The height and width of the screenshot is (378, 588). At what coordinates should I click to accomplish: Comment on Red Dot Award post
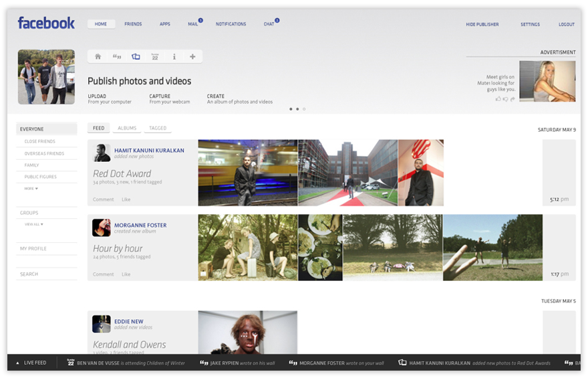[103, 199]
